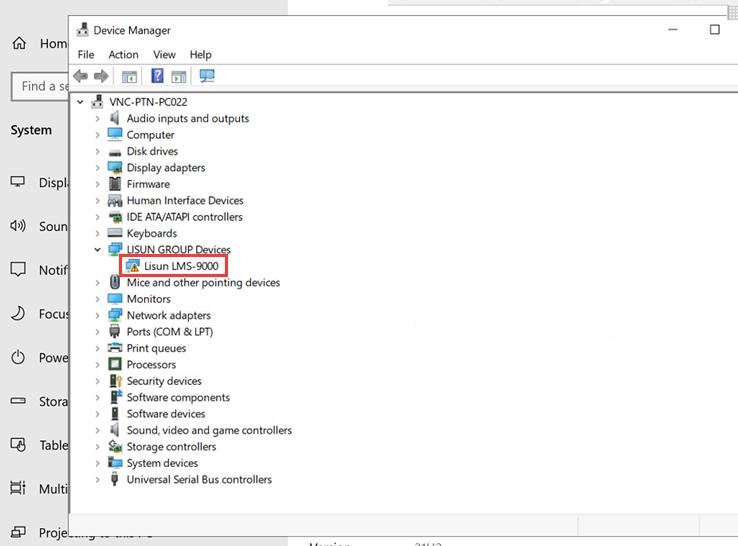The image size is (738, 546).
Task: Open the File menu
Action: click(86, 54)
